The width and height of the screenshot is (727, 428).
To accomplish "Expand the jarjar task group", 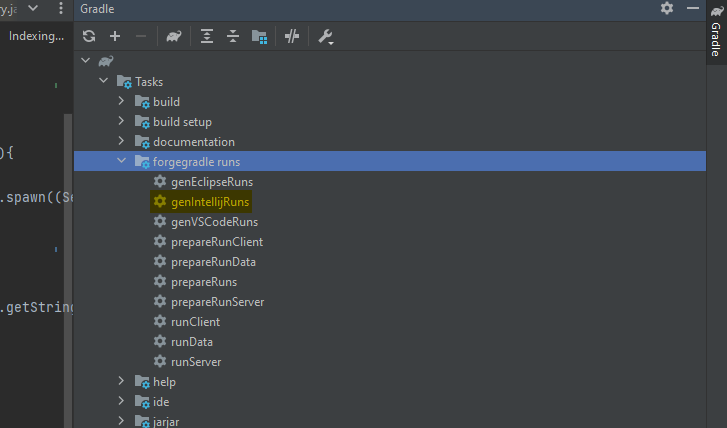I will (121, 421).
